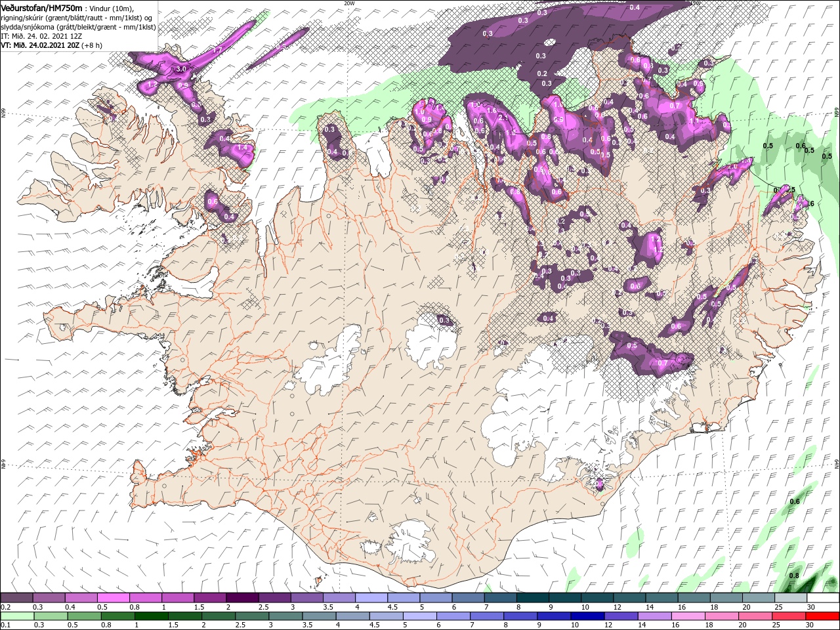
Task: Click the snow scale label 0.2
Action: coord(5,607)
